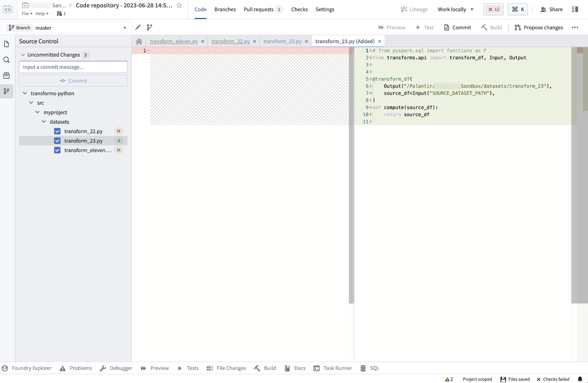Click Checks failed status indicator

point(553,379)
